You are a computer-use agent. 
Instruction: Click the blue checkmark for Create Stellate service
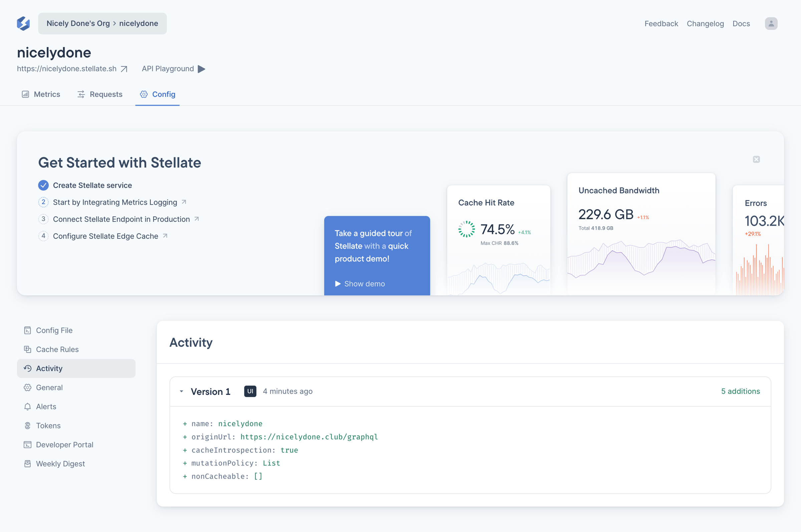[43, 185]
